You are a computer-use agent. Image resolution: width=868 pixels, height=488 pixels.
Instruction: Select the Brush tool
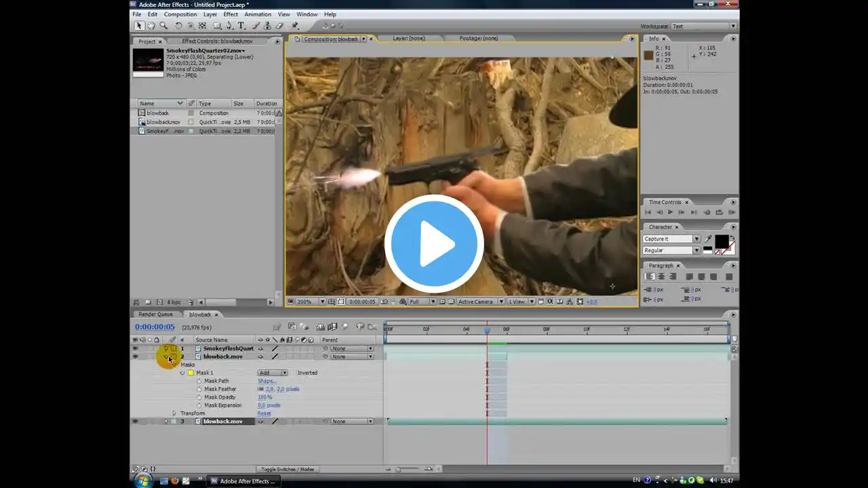point(256,26)
